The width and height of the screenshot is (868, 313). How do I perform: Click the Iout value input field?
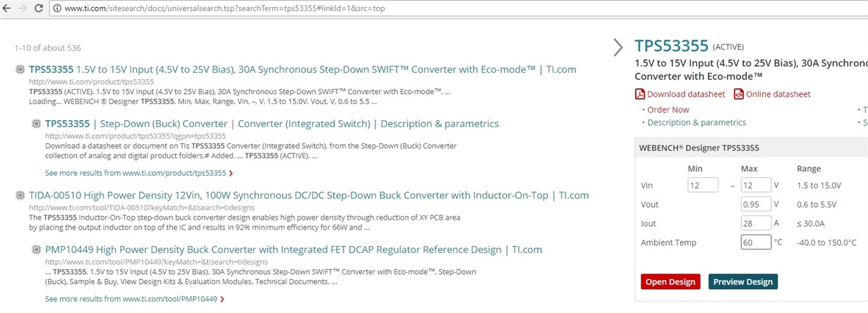(756, 223)
